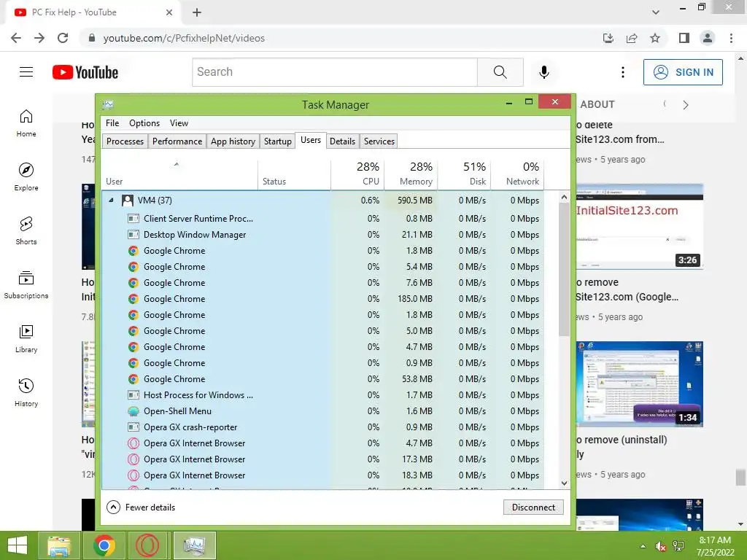Click the install app icon in address bar

point(608,38)
